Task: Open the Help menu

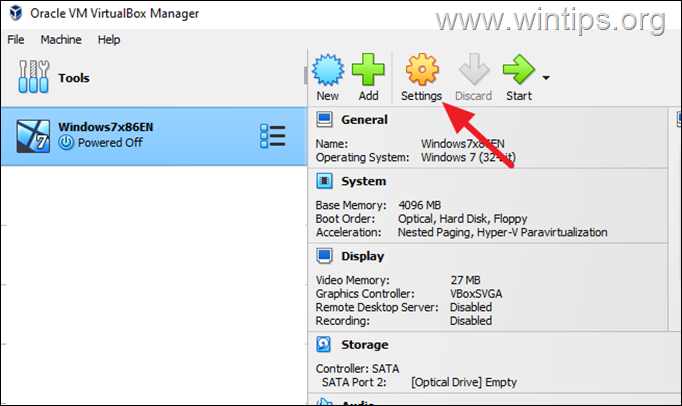Action: click(x=109, y=40)
